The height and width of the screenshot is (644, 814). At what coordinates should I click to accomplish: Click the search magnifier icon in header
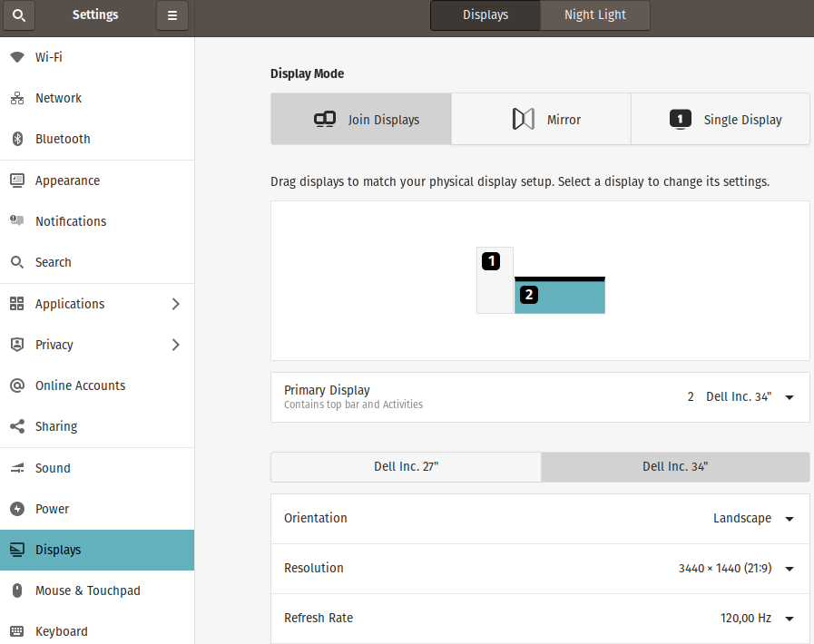click(x=20, y=15)
